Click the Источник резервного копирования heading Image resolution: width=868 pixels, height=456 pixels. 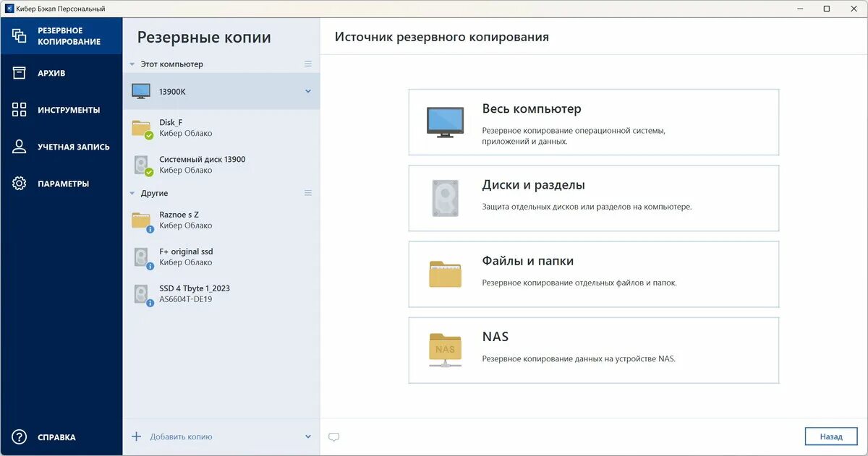(441, 37)
